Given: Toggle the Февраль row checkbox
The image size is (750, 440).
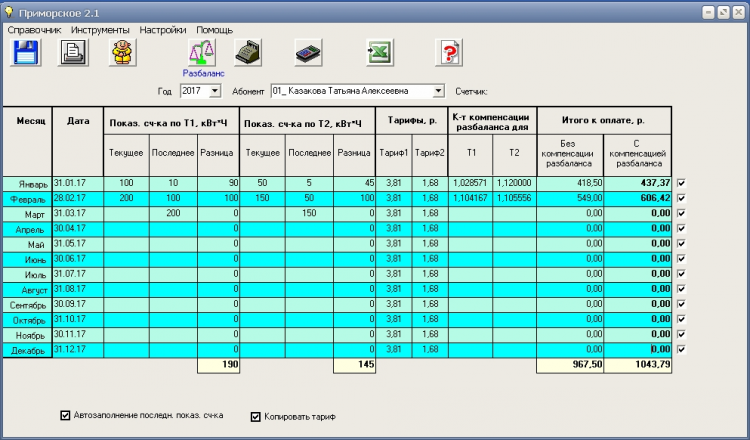Looking at the screenshot, I should click(x=682, y=198).
